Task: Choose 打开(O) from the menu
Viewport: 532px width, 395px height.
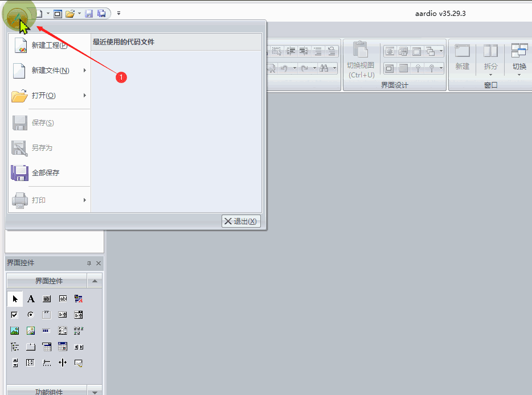Action: click(49, 96)
